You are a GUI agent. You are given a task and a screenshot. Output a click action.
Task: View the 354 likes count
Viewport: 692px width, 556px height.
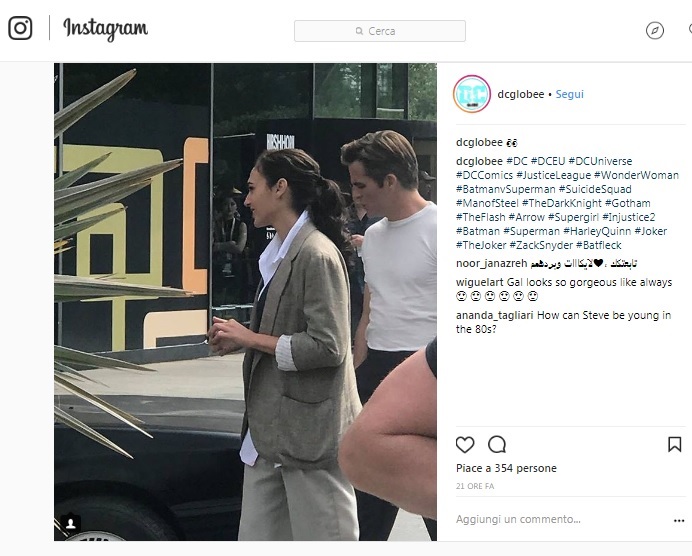click(x=506, y=468)
